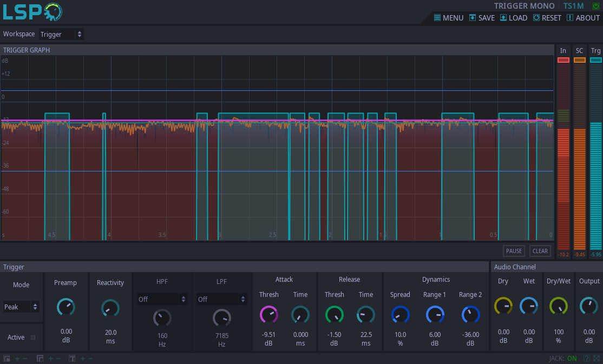The image size is (603, 364).
Task: Click the outlined-corner scaling icon in bottom bar
Action: point(40,359)
